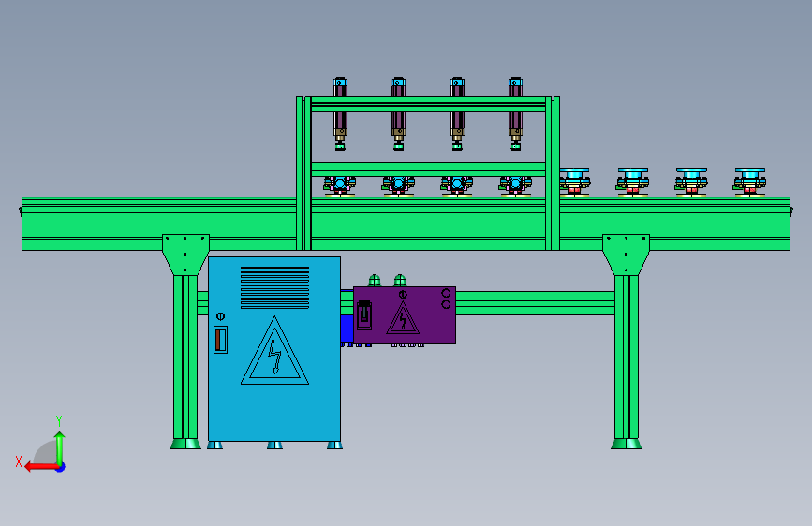
Task: Select the main conveyor beam's left section
Action: pos(159,224)
